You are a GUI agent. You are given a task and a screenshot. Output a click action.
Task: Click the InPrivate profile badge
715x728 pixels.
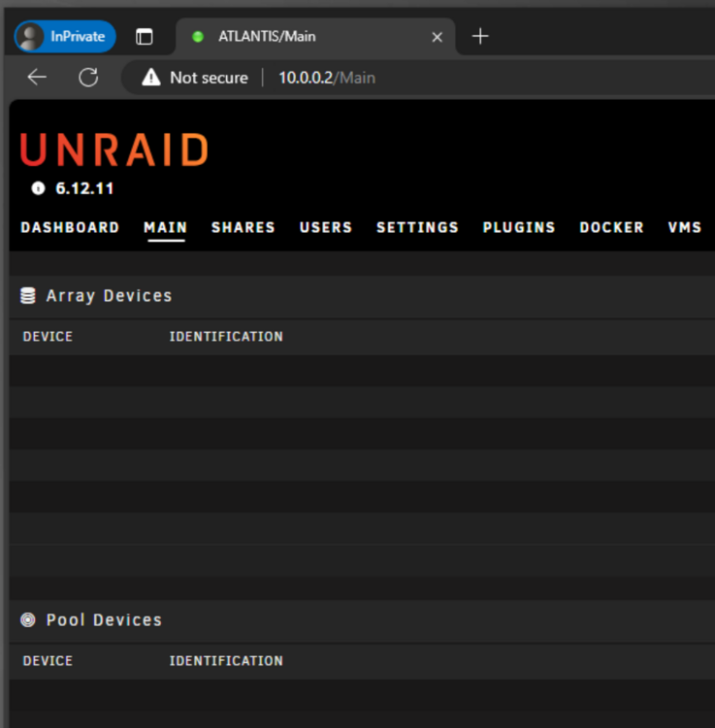(65, 36)
